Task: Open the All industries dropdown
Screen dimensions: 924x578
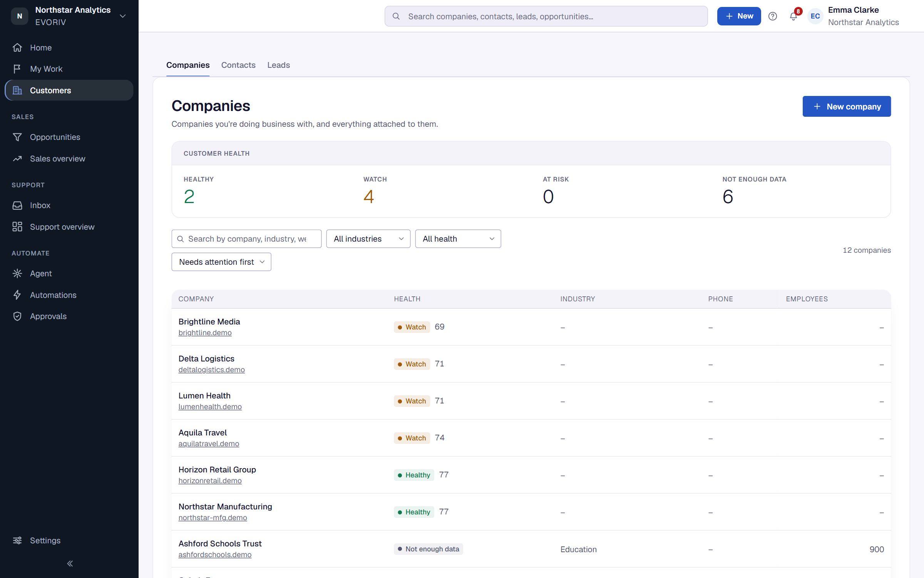Action: pos(368,239)
